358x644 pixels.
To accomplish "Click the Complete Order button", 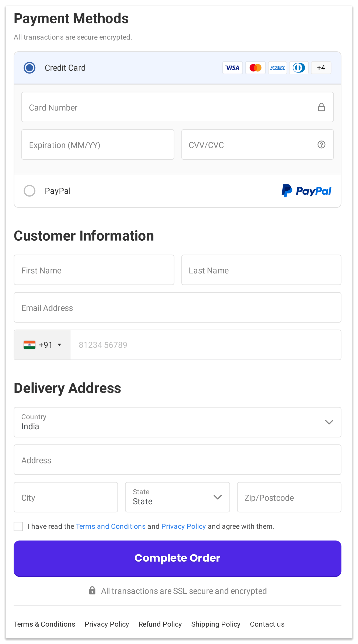I will coord(177,558).
